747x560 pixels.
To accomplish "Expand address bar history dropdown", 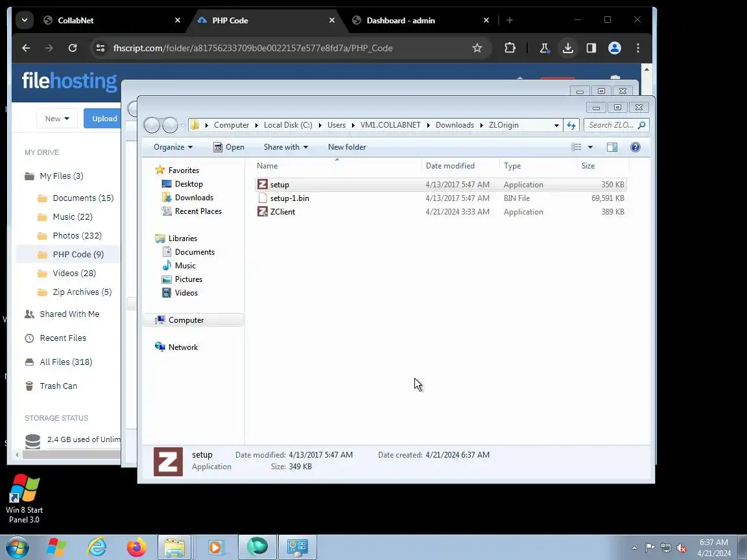I will point(556,125).
